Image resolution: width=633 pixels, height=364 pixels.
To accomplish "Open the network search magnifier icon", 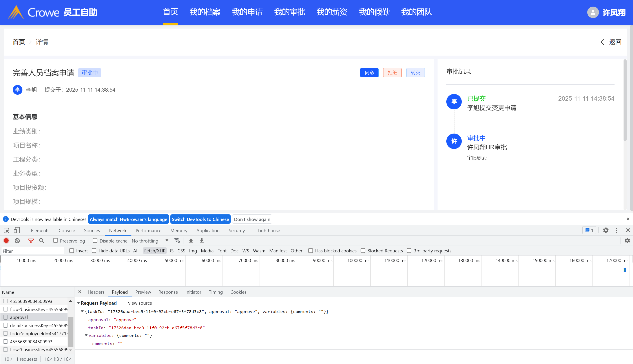I will (42, 241).
